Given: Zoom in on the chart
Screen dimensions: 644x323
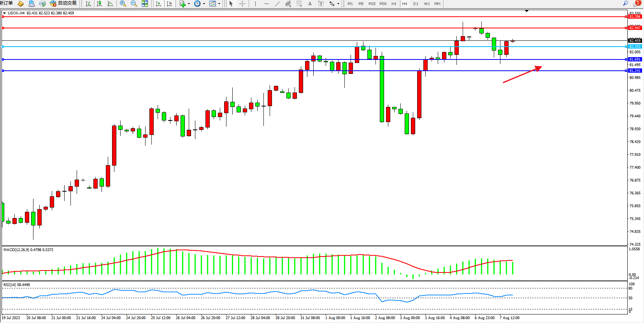Looking at the screenshot, I should [123, 3].
